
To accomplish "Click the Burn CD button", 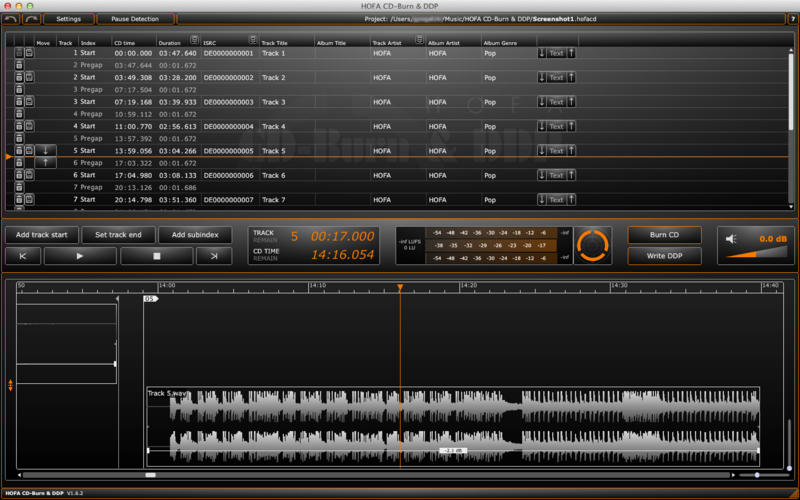I will pyautogui.click(x=664, y=235).
